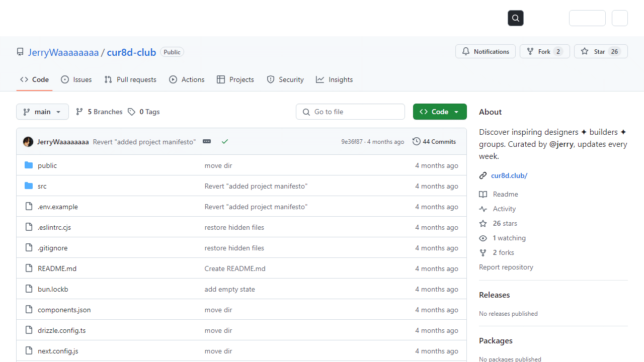Image resolution: width=644 pixels, height=362 pixels.
Task: Open the Pull requests tab
Action: [x=130, y=79]
